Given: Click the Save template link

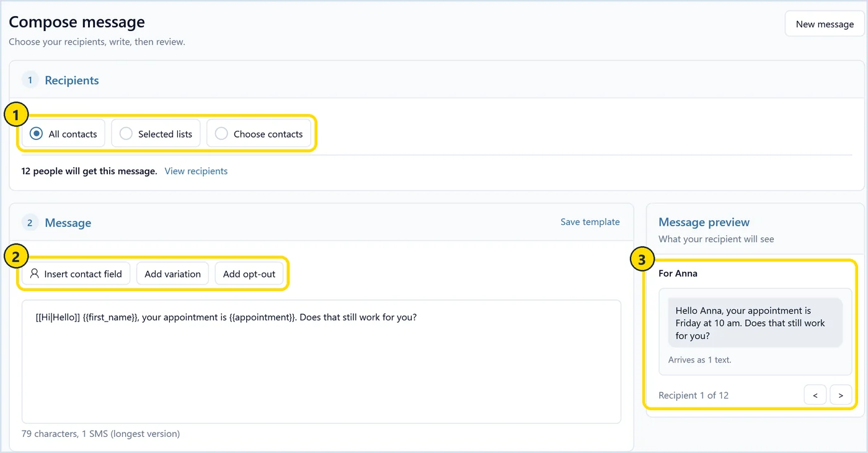Looking at the screenshot, I should [590, 222].
